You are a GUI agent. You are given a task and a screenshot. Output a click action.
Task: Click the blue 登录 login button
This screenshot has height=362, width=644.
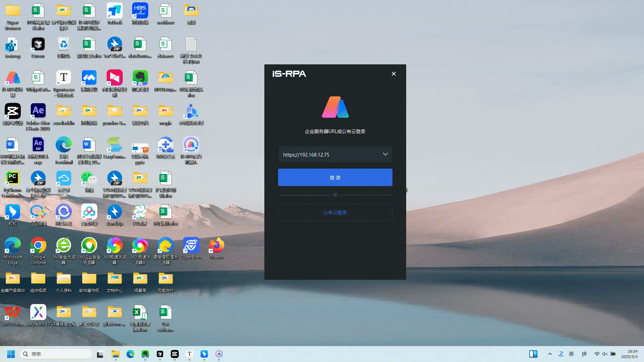pyautogui.click(x=335, y=177)
